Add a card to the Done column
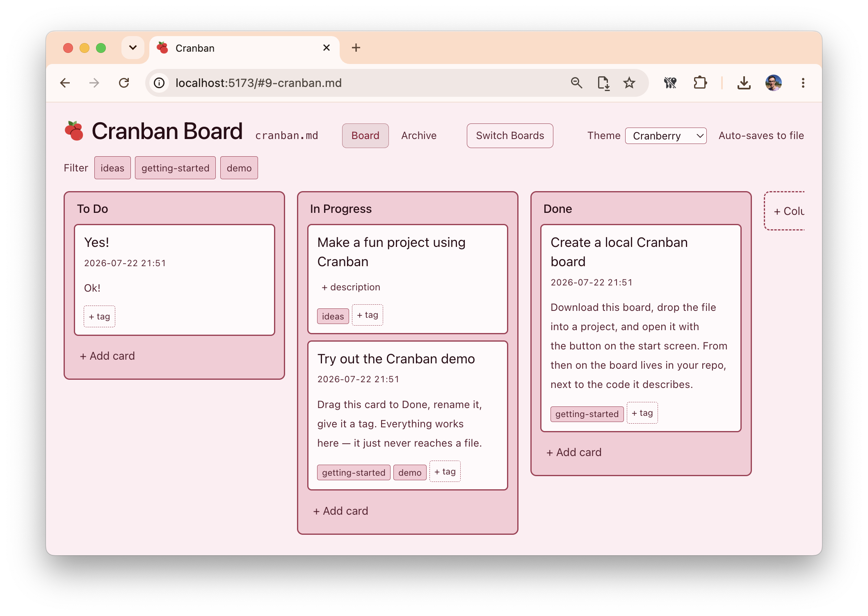 (x=574, y=452)
